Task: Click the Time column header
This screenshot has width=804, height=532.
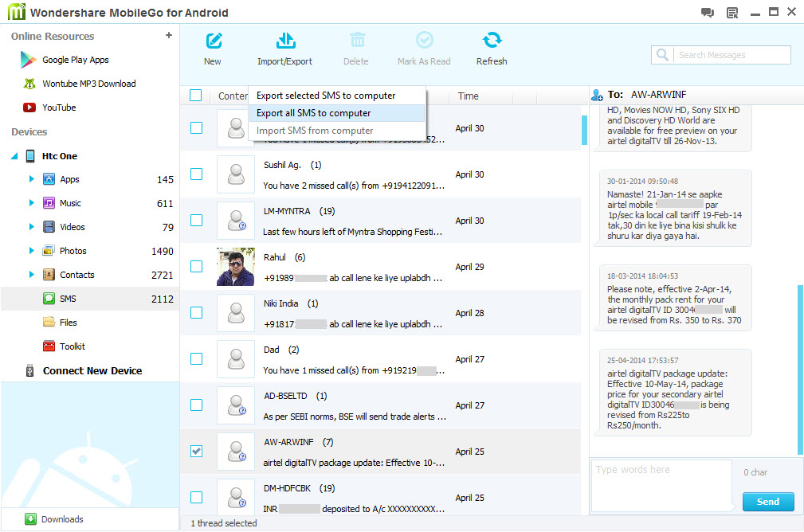Action: click(469, 96)
